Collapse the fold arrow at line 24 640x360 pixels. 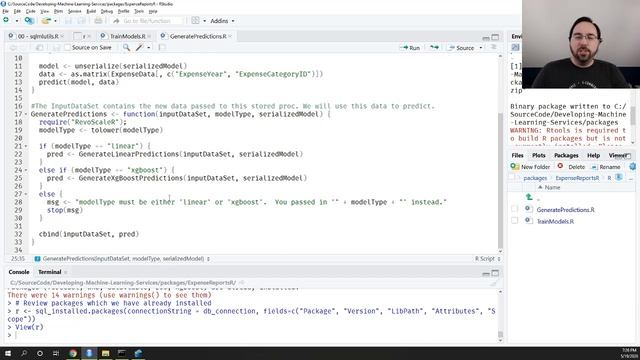pyautogui.click(x=26, y=170)
